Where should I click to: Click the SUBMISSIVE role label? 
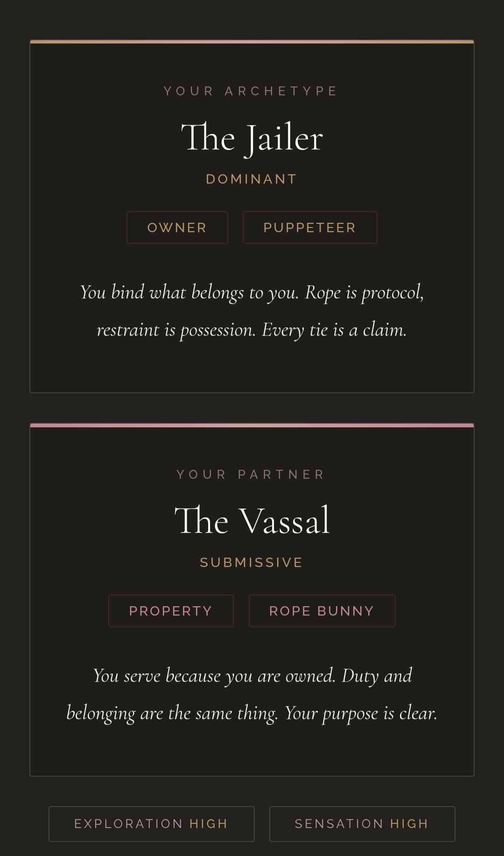pos(252,562)
